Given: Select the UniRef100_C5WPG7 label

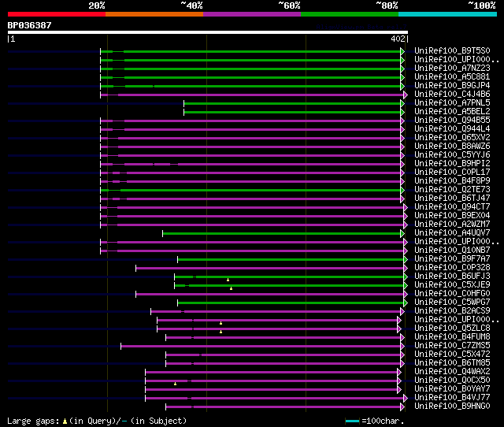Looking at the screenshot, I should (x=452, y=303).
